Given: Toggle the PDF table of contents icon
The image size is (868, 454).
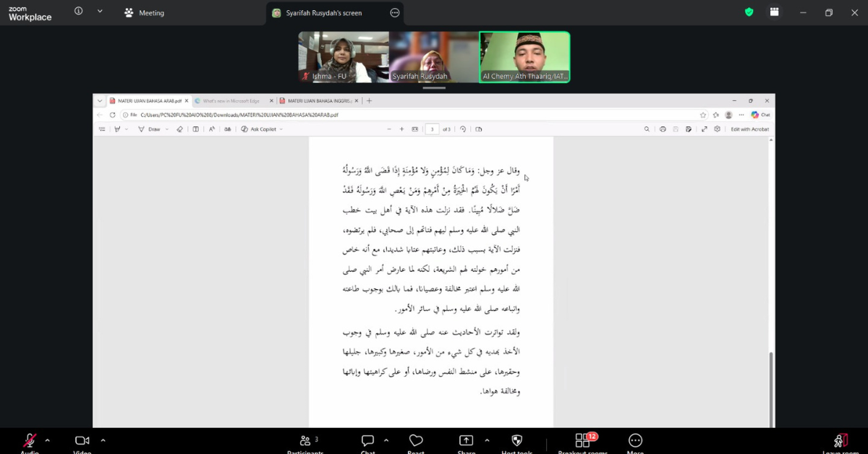Looking at the screenshot, I should click(x=102, y=129).
